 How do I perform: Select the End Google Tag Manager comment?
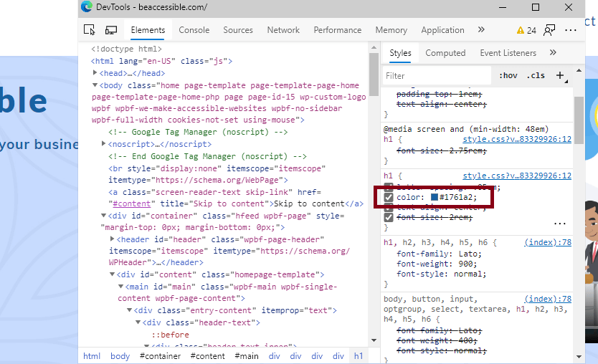(x=207, y=156)
